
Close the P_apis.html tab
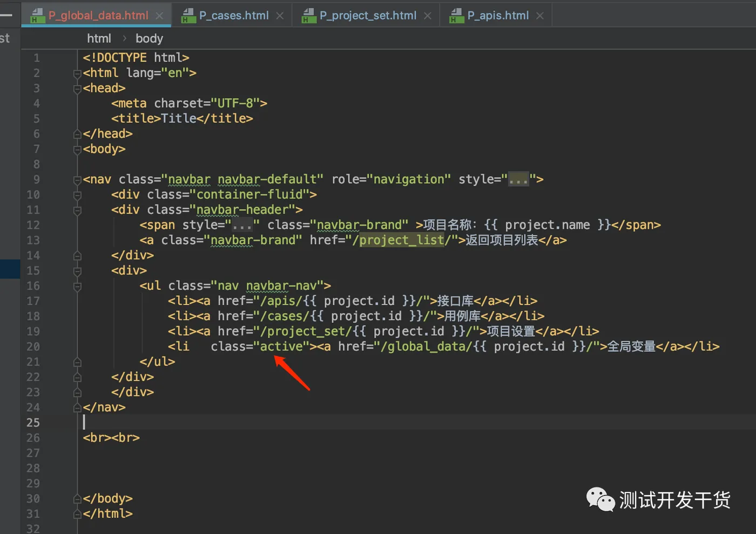[540, 16]
